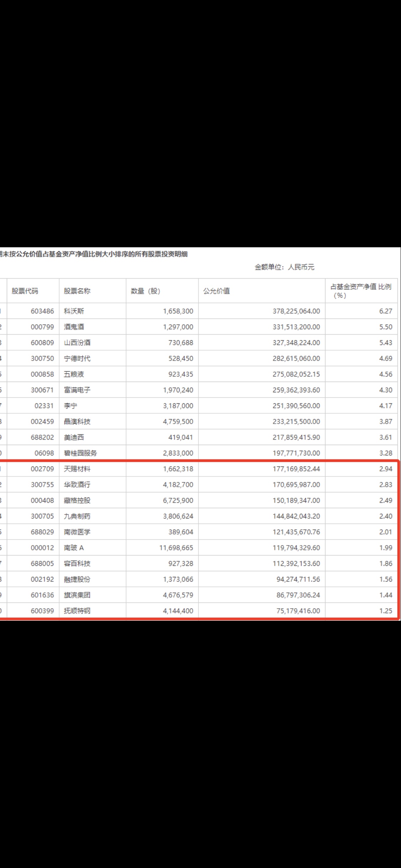Select stock code 300750

tap(42, 358)
